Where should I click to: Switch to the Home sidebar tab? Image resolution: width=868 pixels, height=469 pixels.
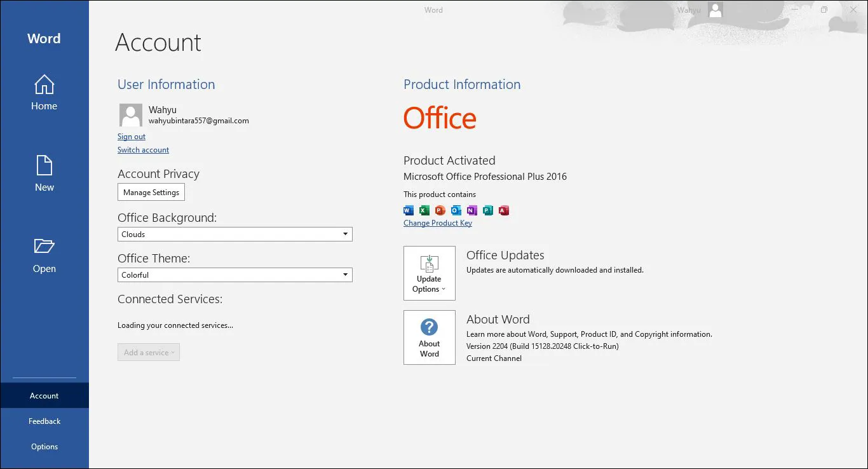[44, 93]
